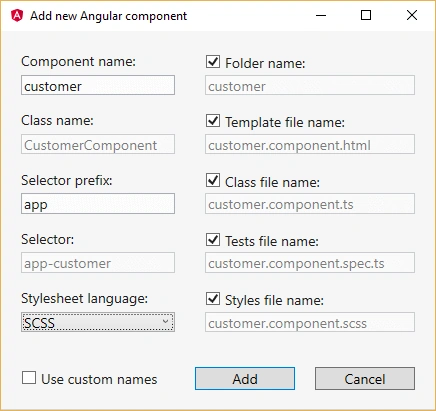The width and height of the screenshot is (436, 411).
Task: Click the Selector prefix label
Action: (67, 180)
